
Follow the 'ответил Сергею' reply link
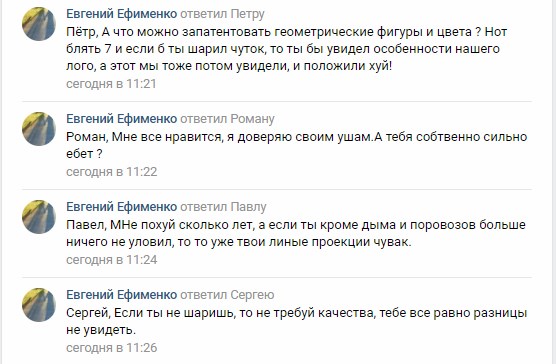pyautogui.click(x=227, y=295)
